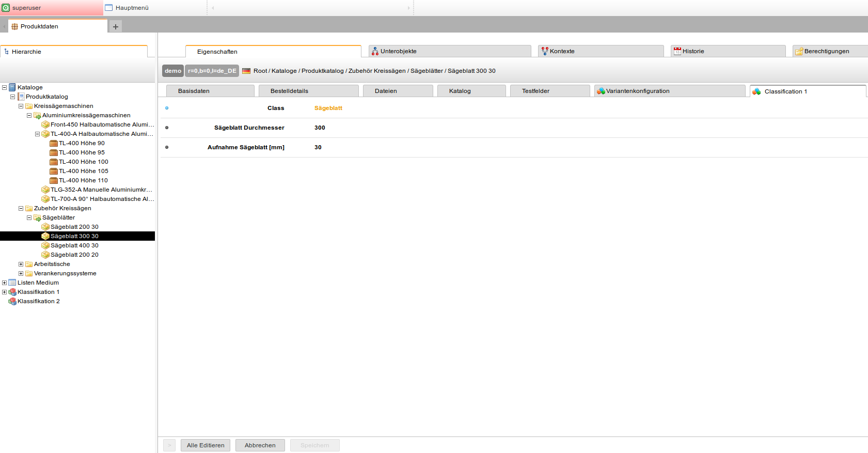868x453 pixels.
Task: Select the Aufnahme Sägeblatt row bullet
Action: point(167,148)
